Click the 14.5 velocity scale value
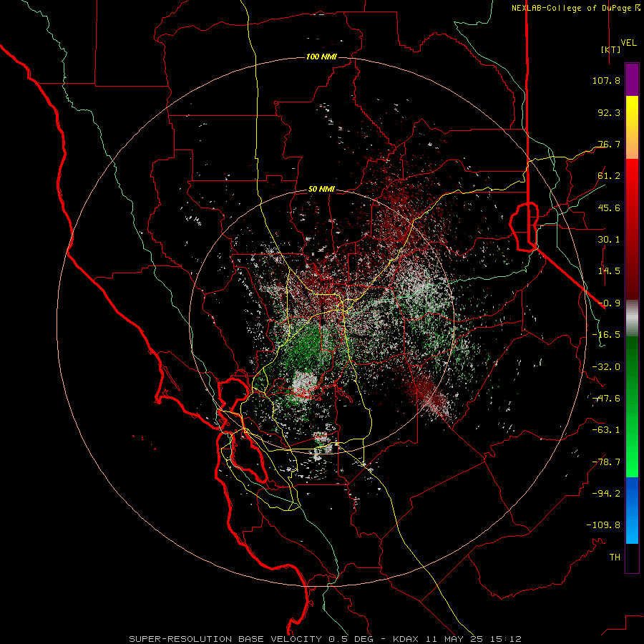644x644 pixels. [609, 271]
